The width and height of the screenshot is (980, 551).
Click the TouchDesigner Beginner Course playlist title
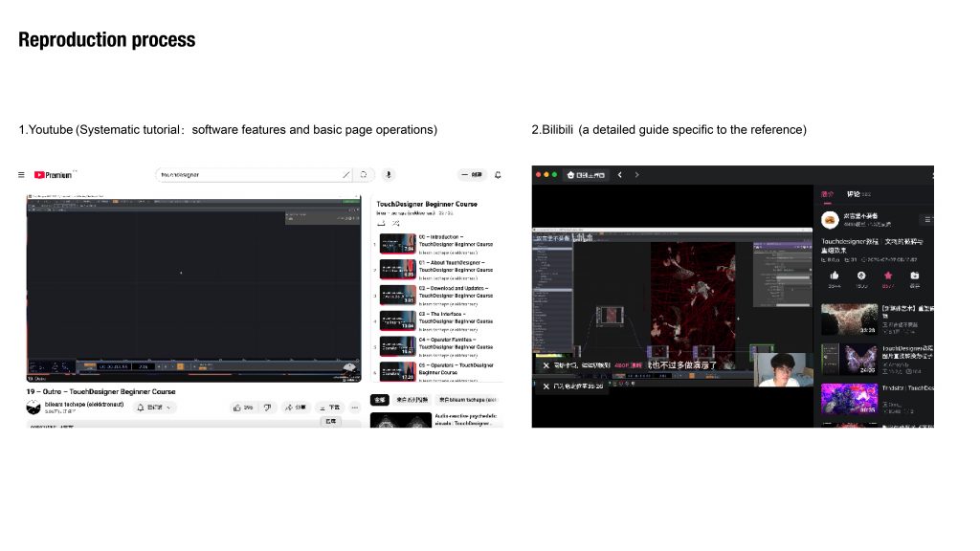click(x=427, y=205)
